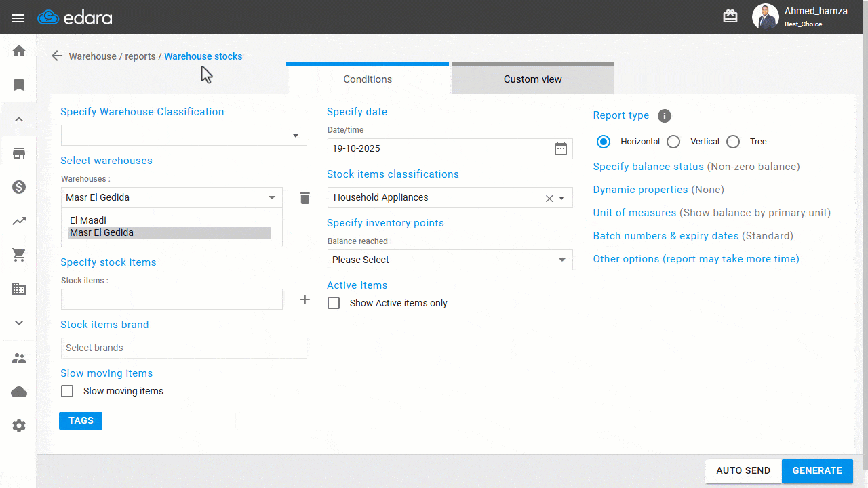Select the Vertical report type
The width and height of the screenshot is (868, 488).
[x=673, y=142]
